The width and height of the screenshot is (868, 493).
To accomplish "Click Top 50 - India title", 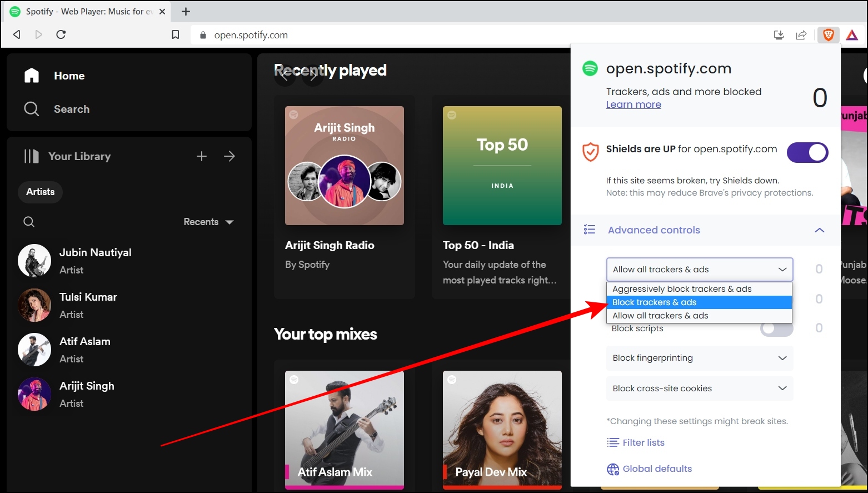I will [478, 245].
